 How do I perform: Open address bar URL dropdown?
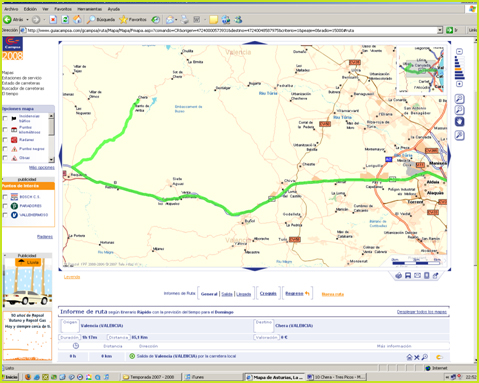coord(440,30)
